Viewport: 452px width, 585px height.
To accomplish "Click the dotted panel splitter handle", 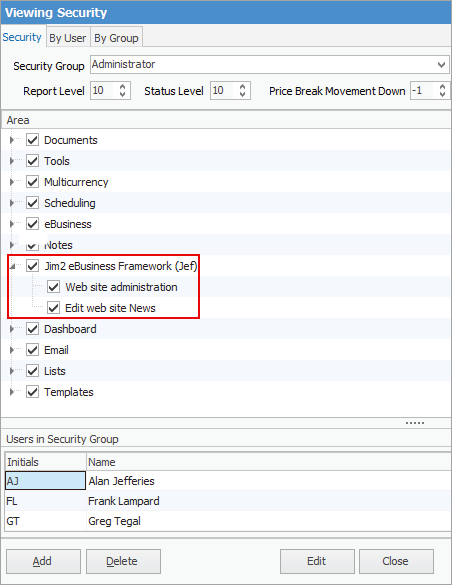I will point(415,423).
